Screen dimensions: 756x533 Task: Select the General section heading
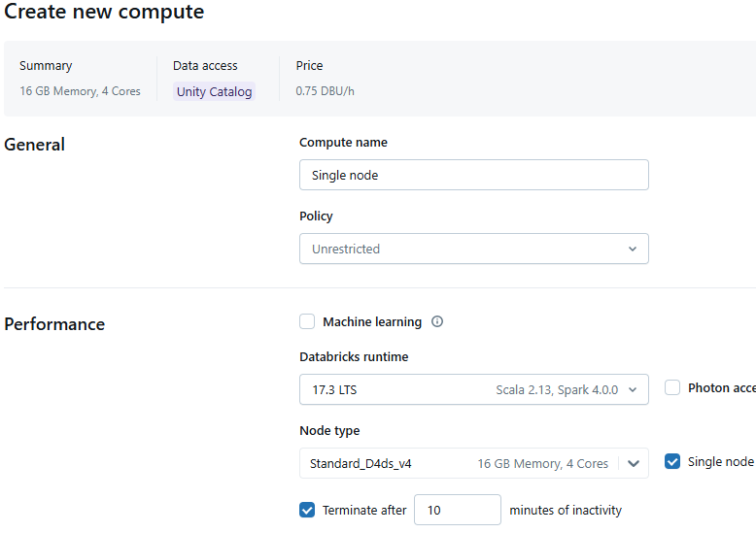click(35, 145)
